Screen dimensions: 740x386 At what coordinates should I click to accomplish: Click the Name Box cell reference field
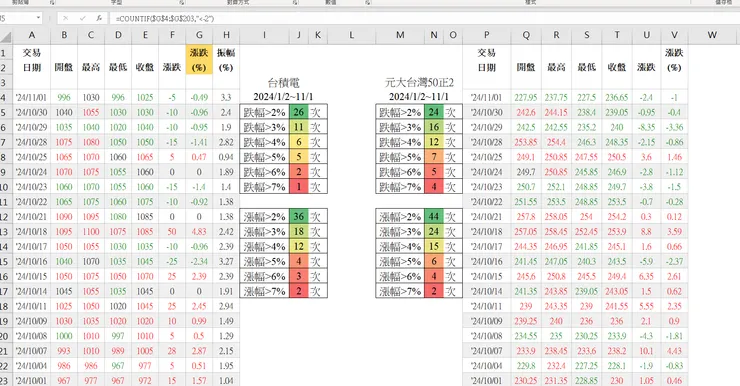[17, 18]
